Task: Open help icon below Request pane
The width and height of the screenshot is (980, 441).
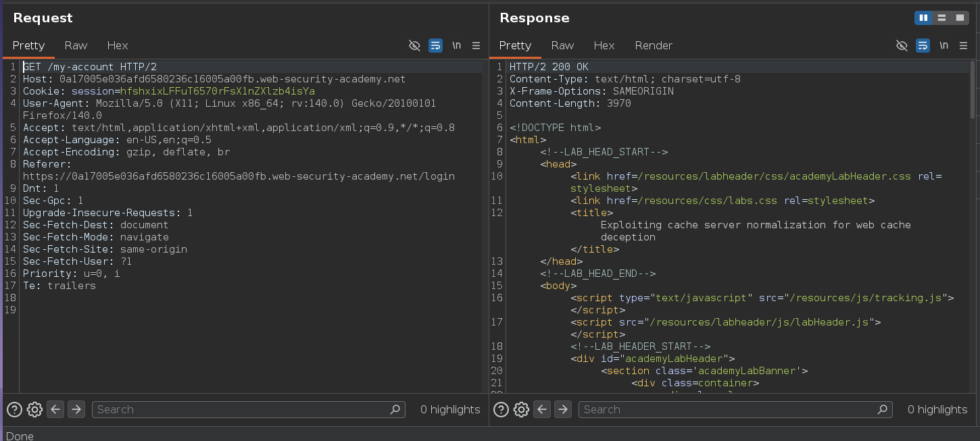Action: [x=14, y=409]
